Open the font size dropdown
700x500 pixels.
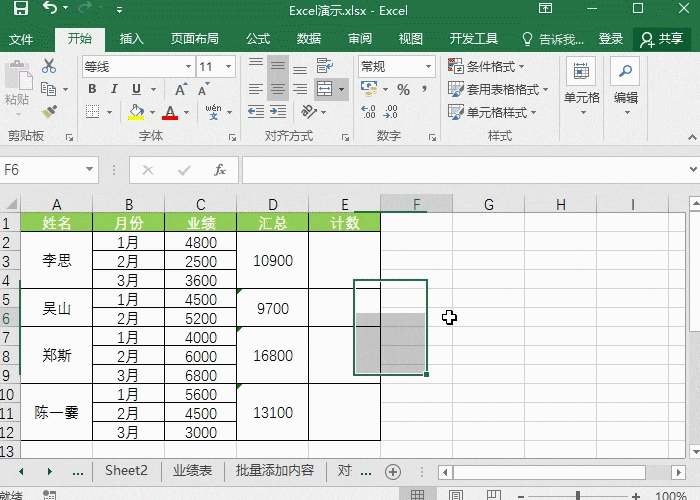point(233,67)
